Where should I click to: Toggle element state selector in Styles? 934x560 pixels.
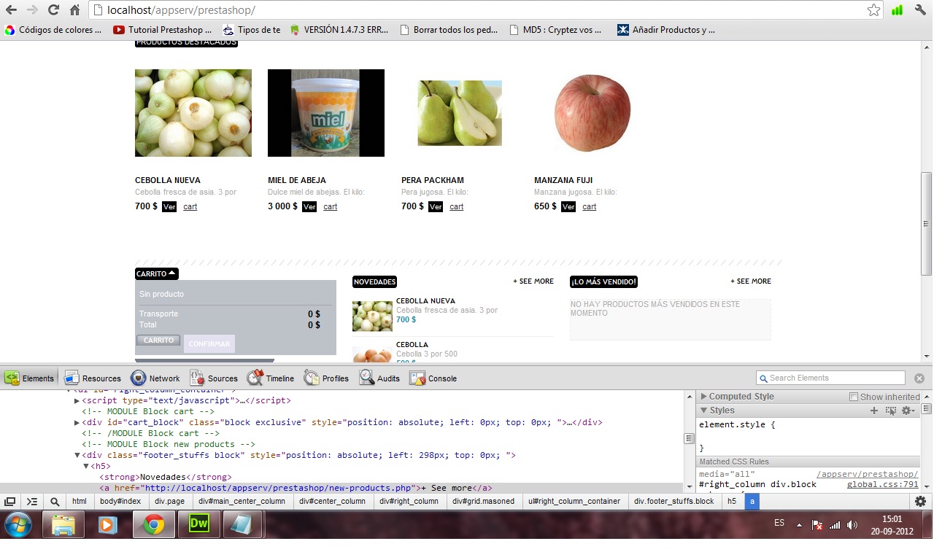[x=891, y=411]
